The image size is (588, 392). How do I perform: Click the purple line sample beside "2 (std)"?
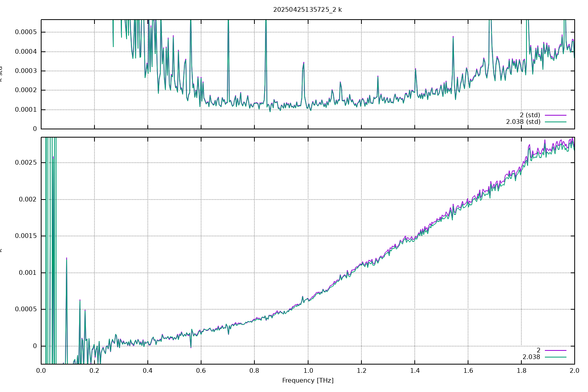pos(555,115)
